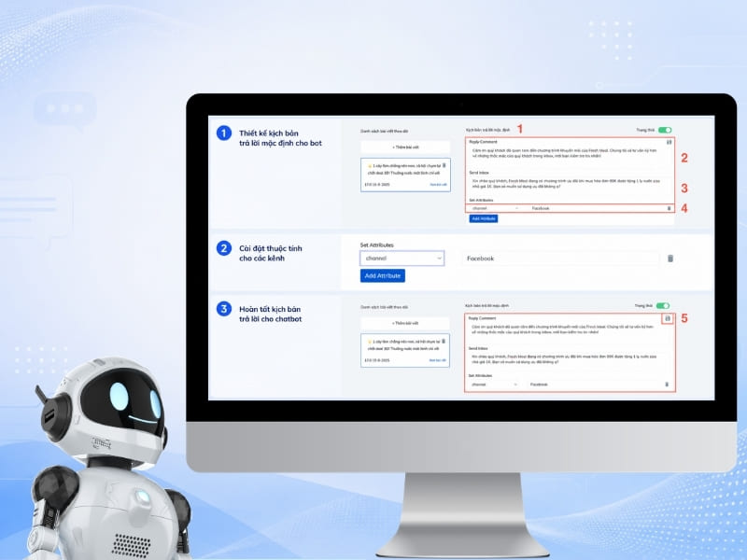Image resolution: width=747 pixels, height=560 pixels.
Task: Click 'Cài đặt thuộc tính cho các kênh' heading
Action: 271,253
